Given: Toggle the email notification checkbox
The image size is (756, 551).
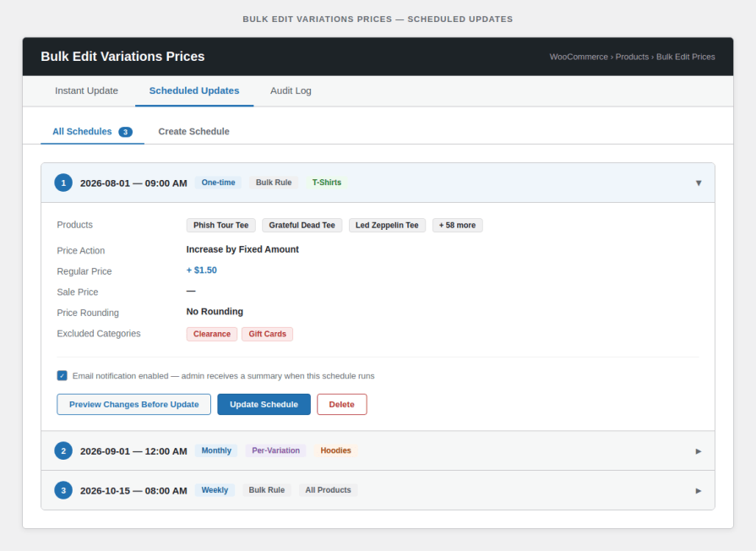Looking at the screenshot, I should pyautogui.click(x=63, y=375).
